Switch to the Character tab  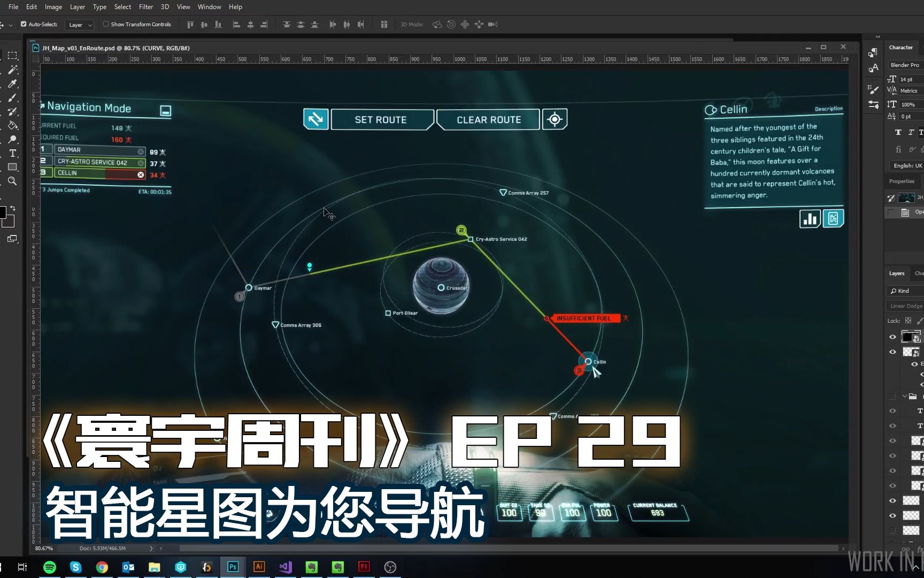click(901, 47)
